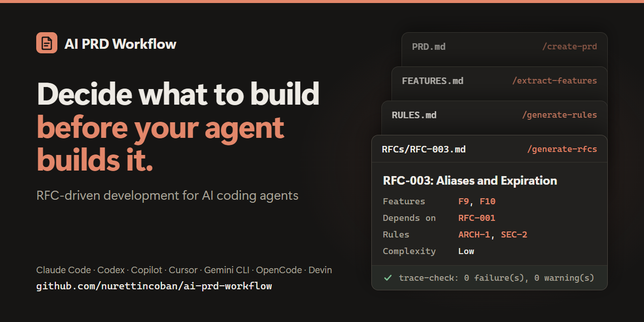Click the AI PRD Workflow document logo icon
Viewport: 644px width, 322px height.
[x=47, y=43]
